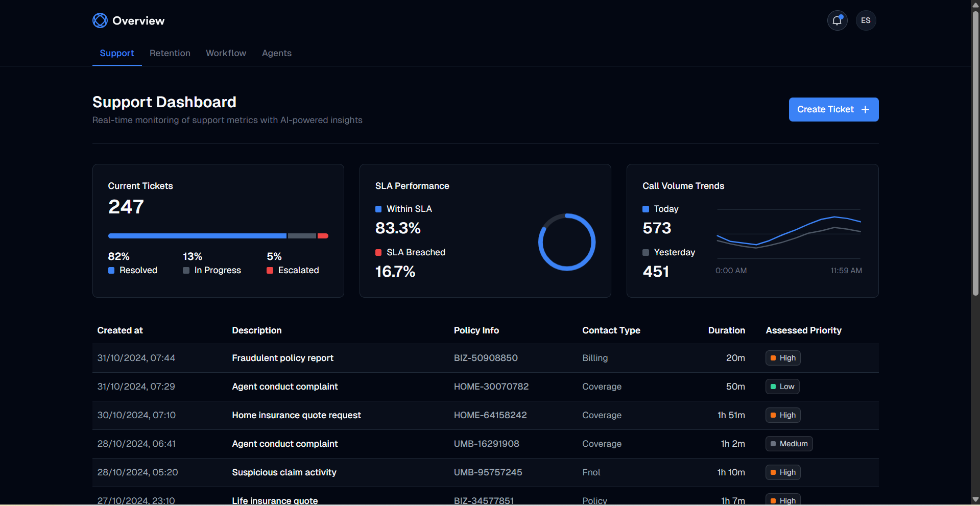
Task: Click the SLA Performance donut chart
Action: [566, 242]
